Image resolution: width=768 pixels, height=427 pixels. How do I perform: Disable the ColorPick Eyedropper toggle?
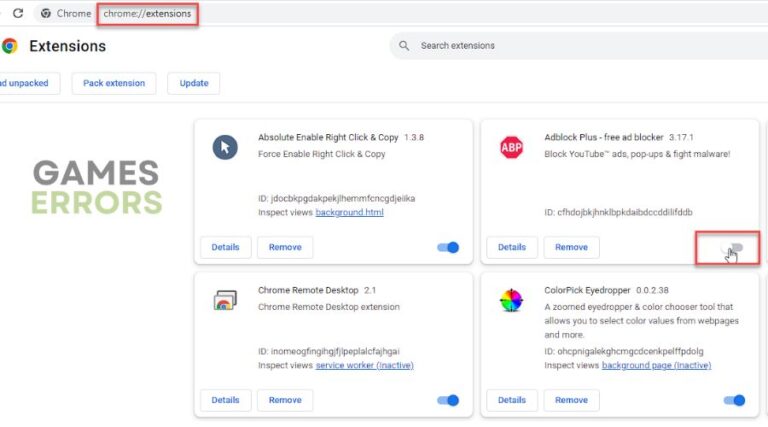pos(735,400)
